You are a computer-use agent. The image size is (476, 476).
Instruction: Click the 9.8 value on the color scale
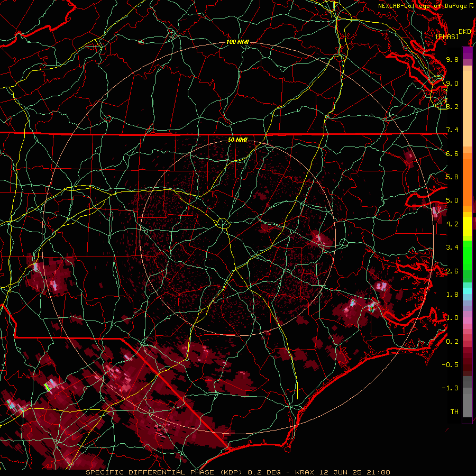pos(452,59)
